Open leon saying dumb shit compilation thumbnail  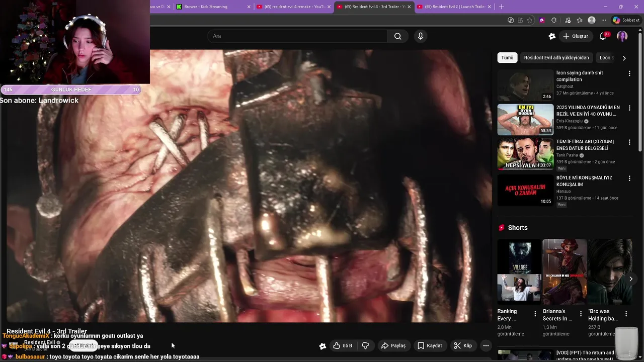(525, 85)
